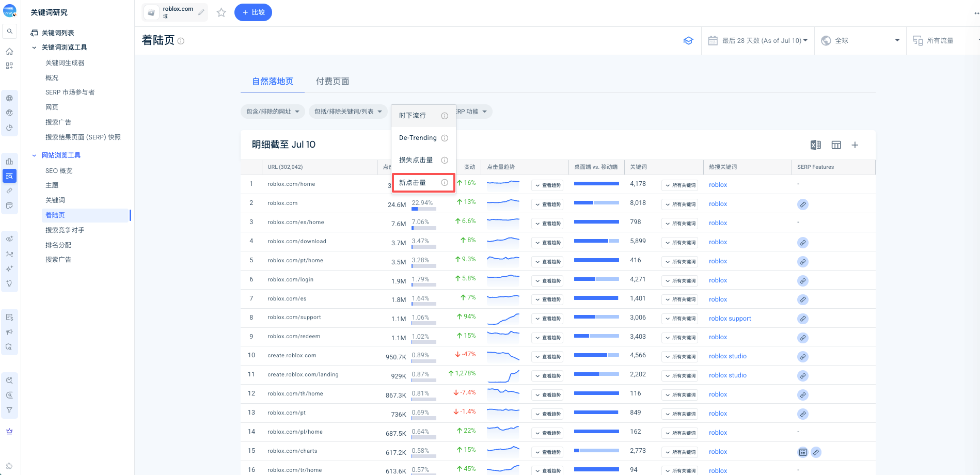Click the funnel icon in the left rail

point(9,410)
